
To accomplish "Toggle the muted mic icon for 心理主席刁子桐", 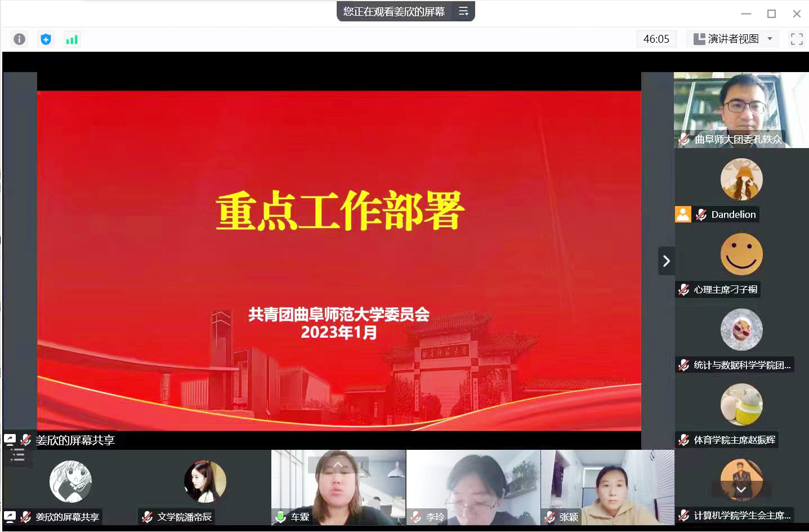I will (x=684, y=290).
